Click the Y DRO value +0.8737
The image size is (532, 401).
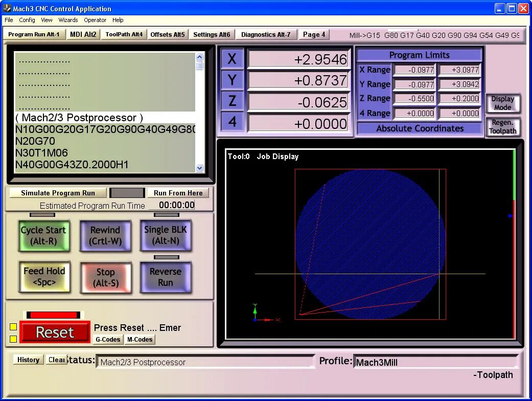(298, 80)
